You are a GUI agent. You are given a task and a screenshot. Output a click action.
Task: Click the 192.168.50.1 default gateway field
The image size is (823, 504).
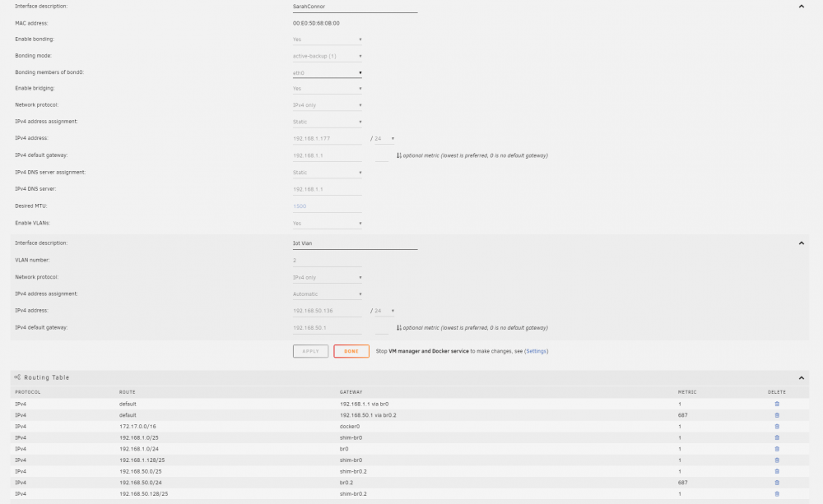[x=327, y=328]
